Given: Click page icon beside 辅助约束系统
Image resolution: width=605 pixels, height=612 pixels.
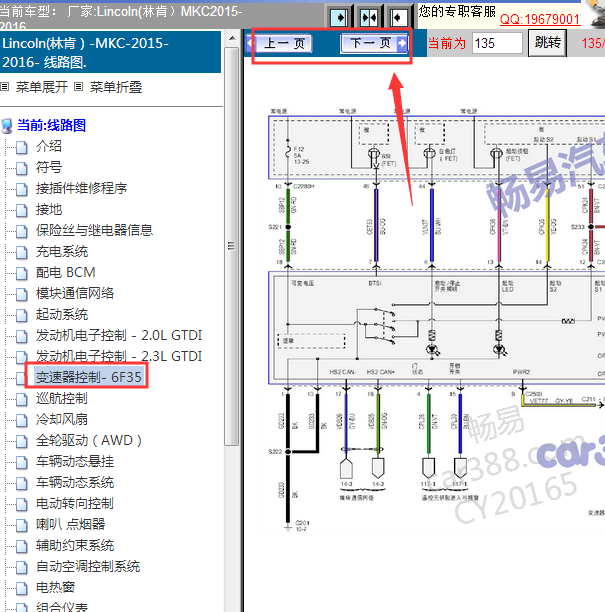Looking at the screenshot, I should 22,547.
